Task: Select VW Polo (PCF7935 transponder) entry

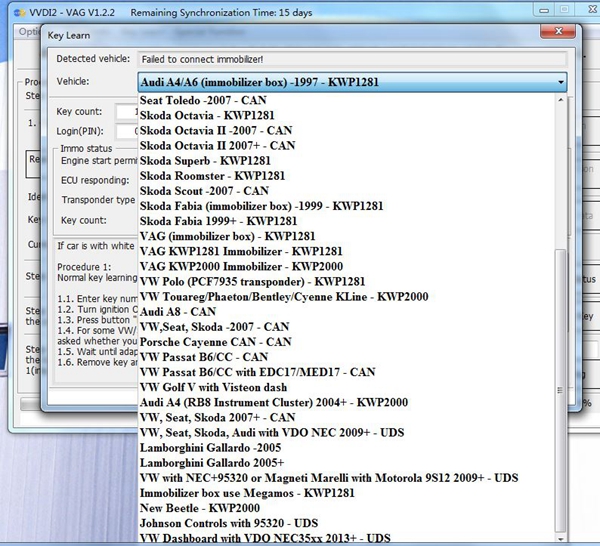Action: tap(346, 282)
